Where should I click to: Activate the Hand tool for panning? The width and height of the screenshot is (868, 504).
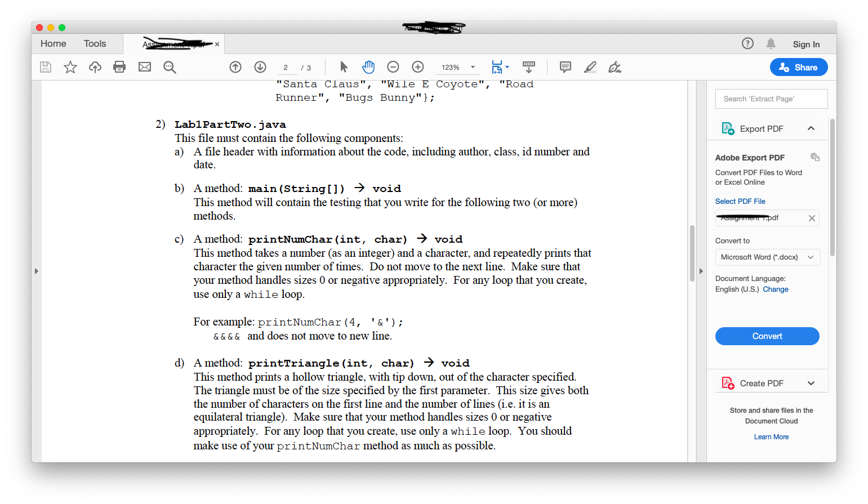[368, 66]
